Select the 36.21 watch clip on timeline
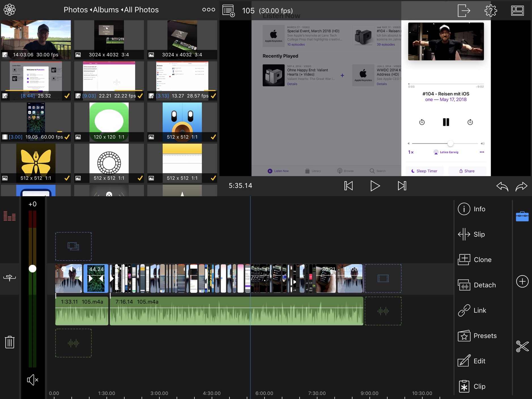Screen dimensions: 532x399 [x=326, y=278]
